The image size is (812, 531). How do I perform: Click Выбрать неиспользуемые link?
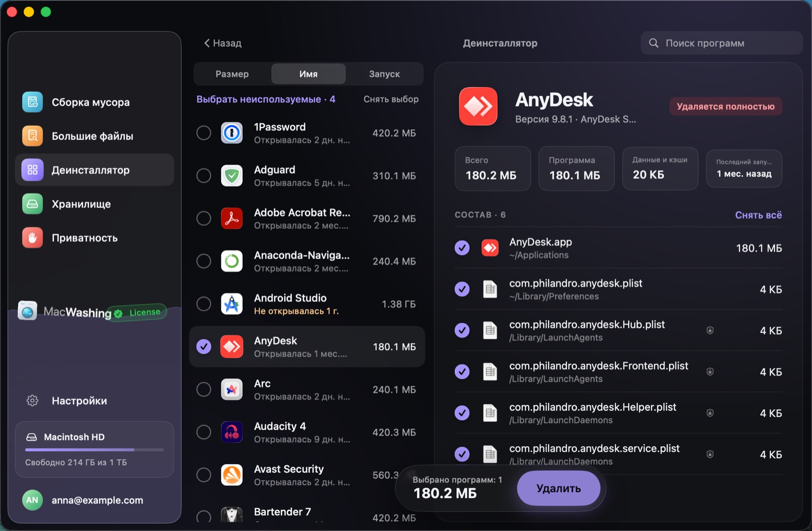coord(266,99)
